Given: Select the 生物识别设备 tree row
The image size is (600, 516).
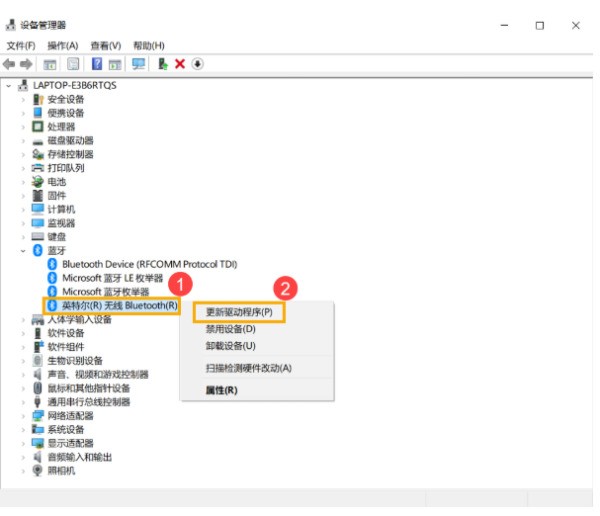Looking at the screenshot, I should 75,361.
